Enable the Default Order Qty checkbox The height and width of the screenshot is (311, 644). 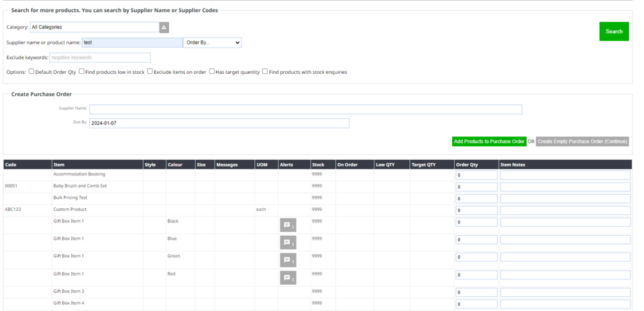[x=31, y=71]
